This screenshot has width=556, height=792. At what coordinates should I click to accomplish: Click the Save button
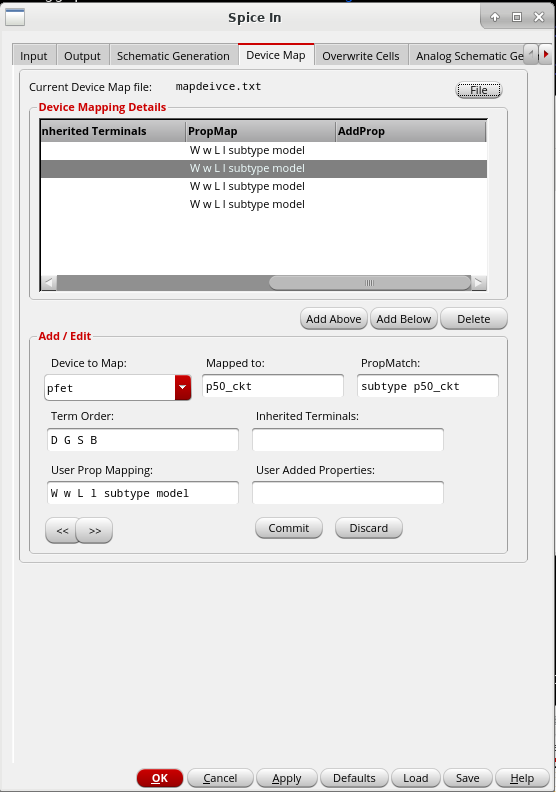click(x=468, y=778)
